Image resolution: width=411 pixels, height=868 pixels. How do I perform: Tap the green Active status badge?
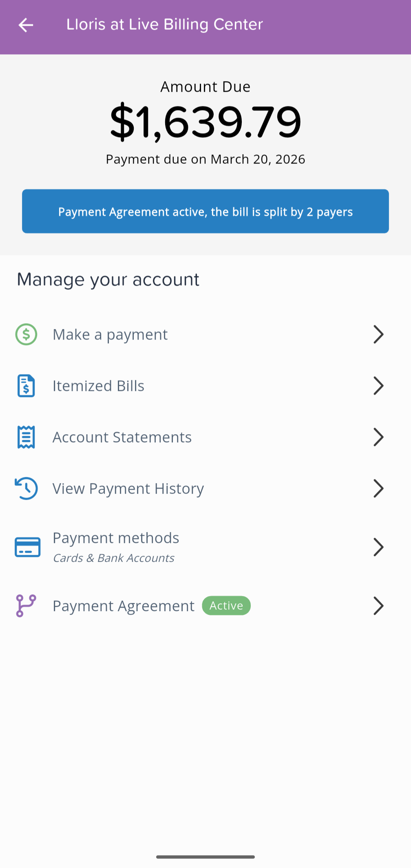point(226,606)
